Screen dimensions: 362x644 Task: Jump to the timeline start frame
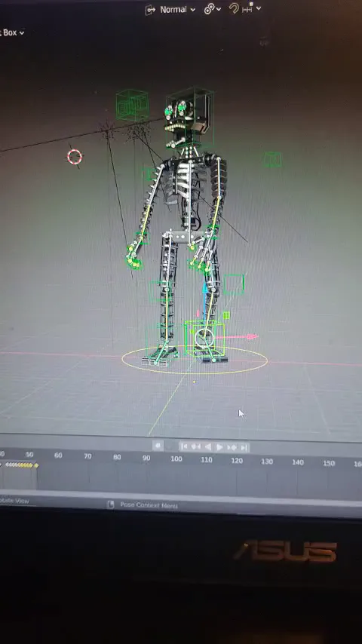(184, 446)
